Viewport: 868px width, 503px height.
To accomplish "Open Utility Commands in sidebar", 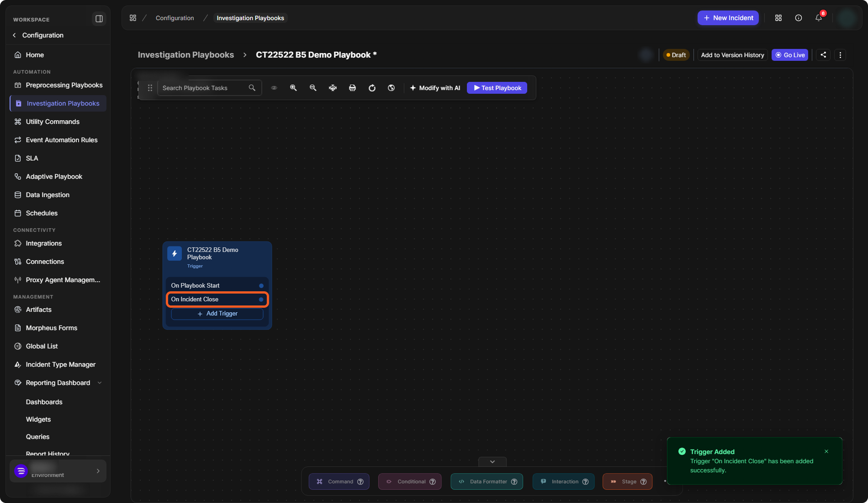I will pyautogui.click(x=58, y=122).
